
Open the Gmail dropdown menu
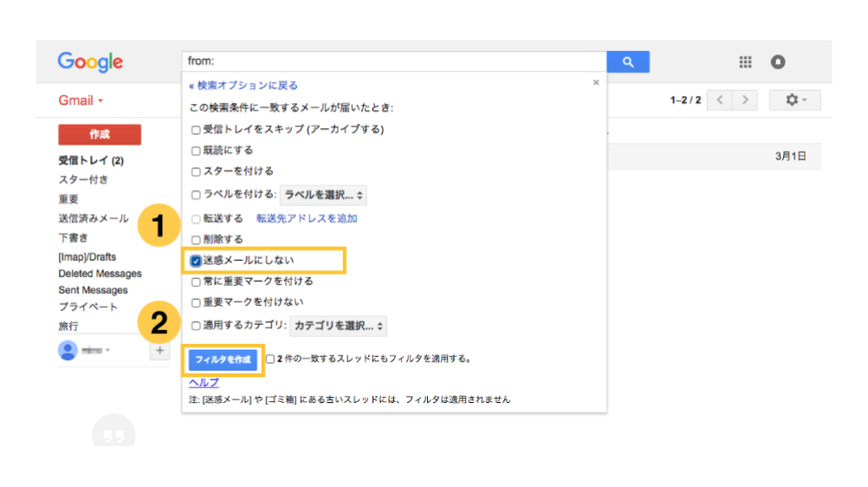(81, 101)
